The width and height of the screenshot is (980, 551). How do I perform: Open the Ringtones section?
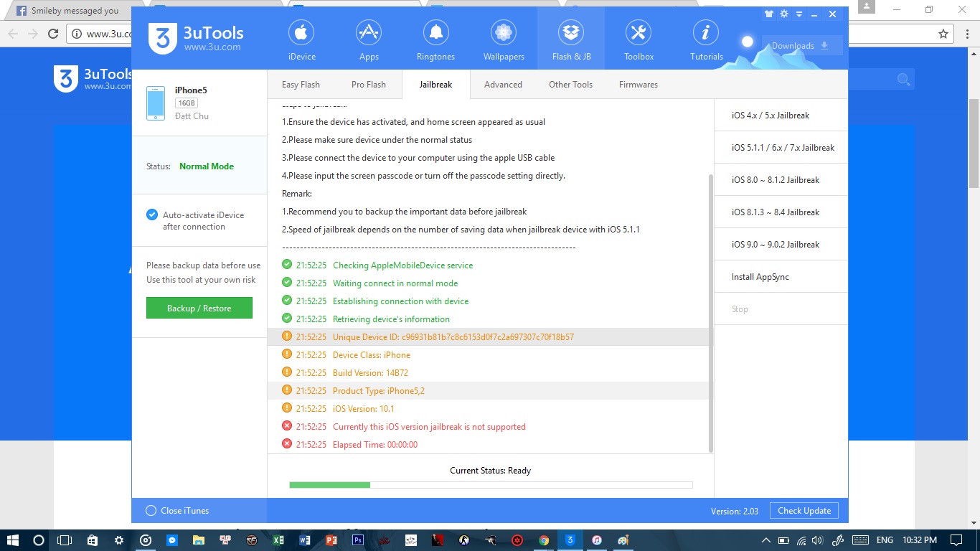tap(435, 39)
